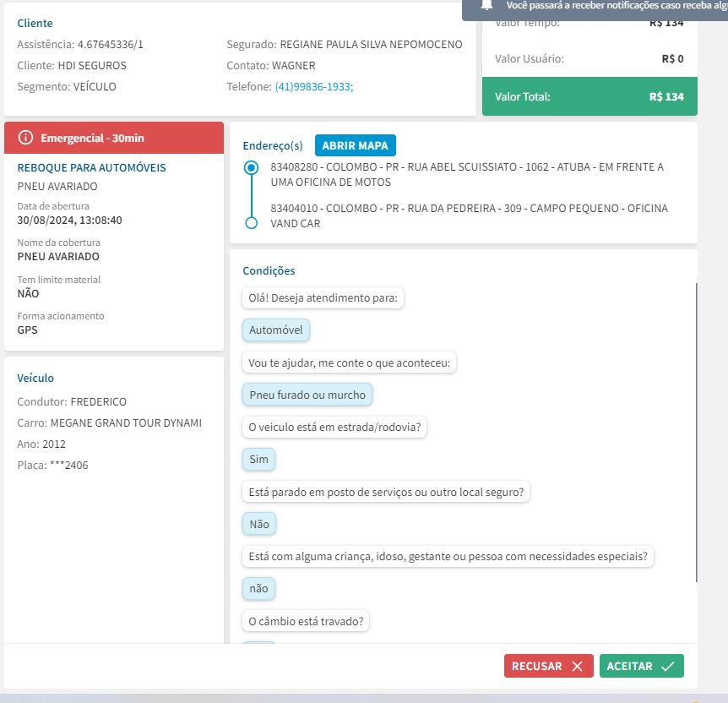Click the Emergencial - 30min red banner
Image resolution: width=728 pixels, height=703 pixels.
[x=114, y=138]
